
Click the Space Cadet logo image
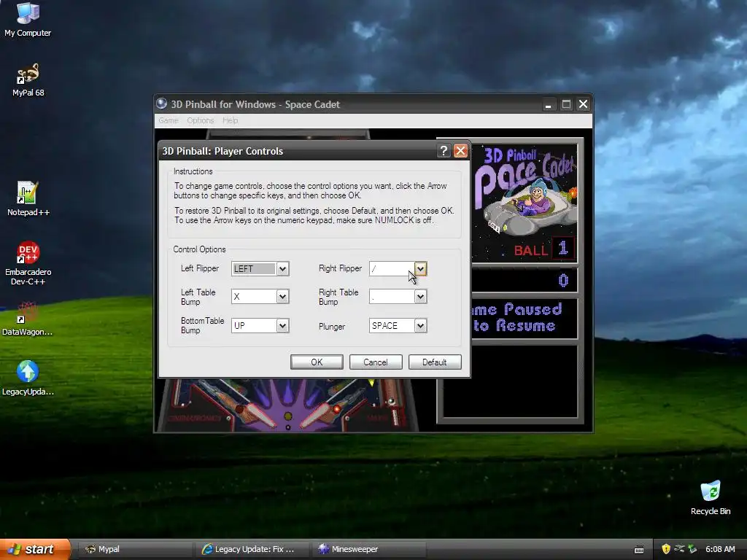click(x=525, y=203)
